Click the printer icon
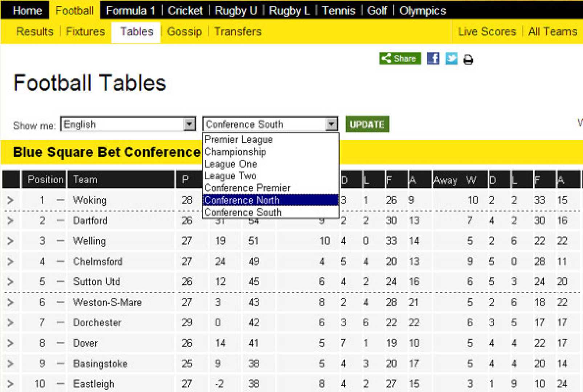Viewport: 583px width, 392px height. 468,59
